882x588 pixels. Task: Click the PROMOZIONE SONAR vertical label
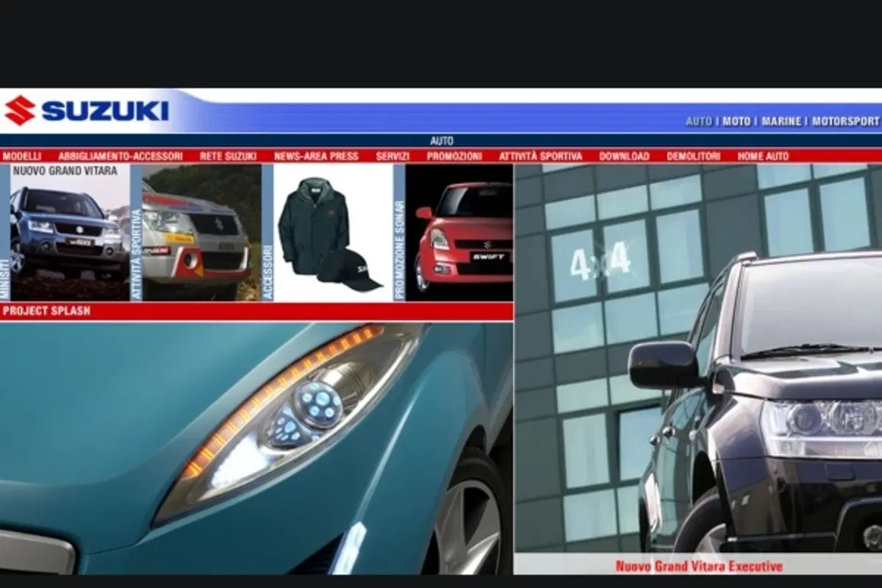[399, 251]
